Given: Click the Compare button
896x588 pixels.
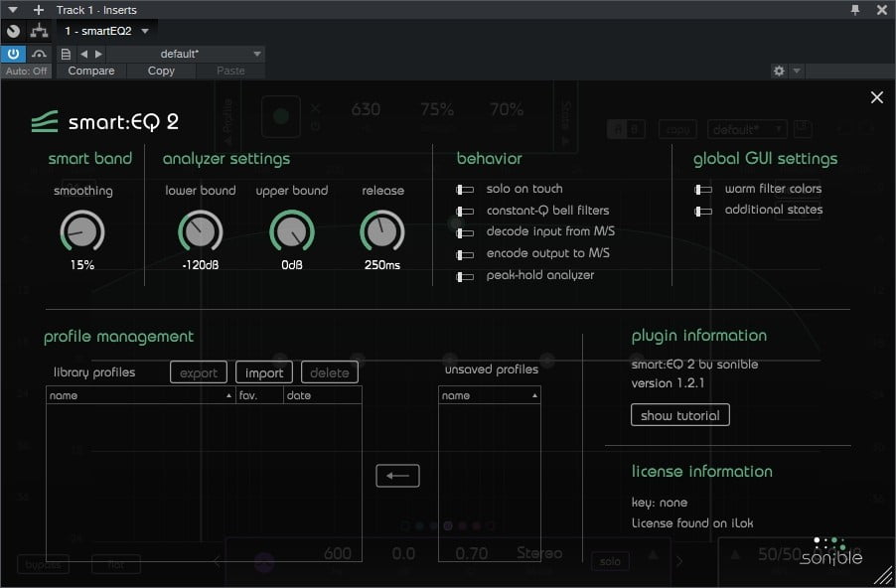Looking at the screenshot, I should click(91, 71).
